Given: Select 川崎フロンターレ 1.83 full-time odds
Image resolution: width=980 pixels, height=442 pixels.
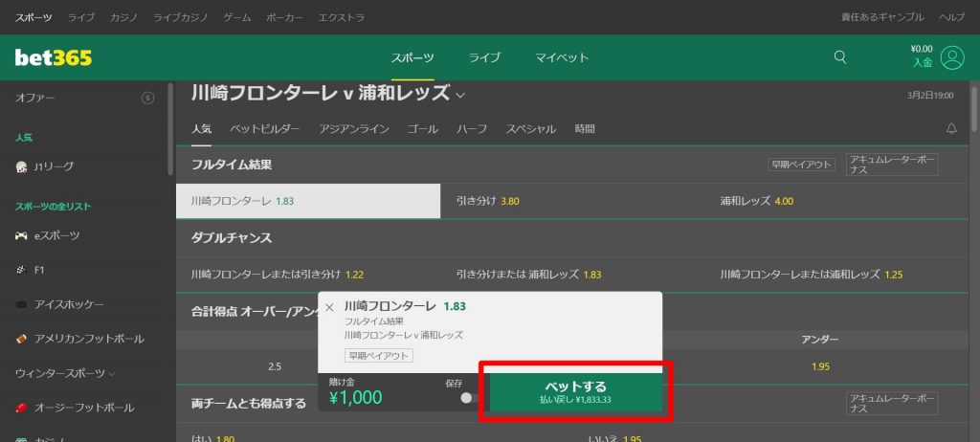Looking at the screenshot, I should (308, 201).
